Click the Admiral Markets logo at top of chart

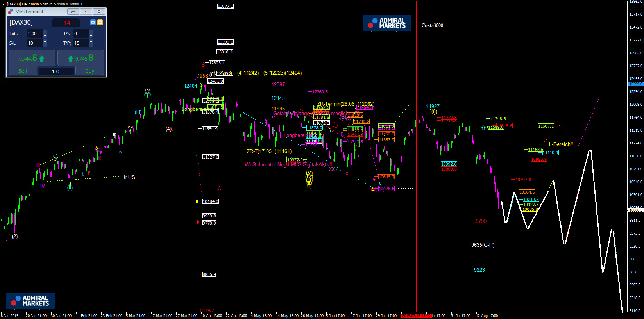click(x=387, y=23)
